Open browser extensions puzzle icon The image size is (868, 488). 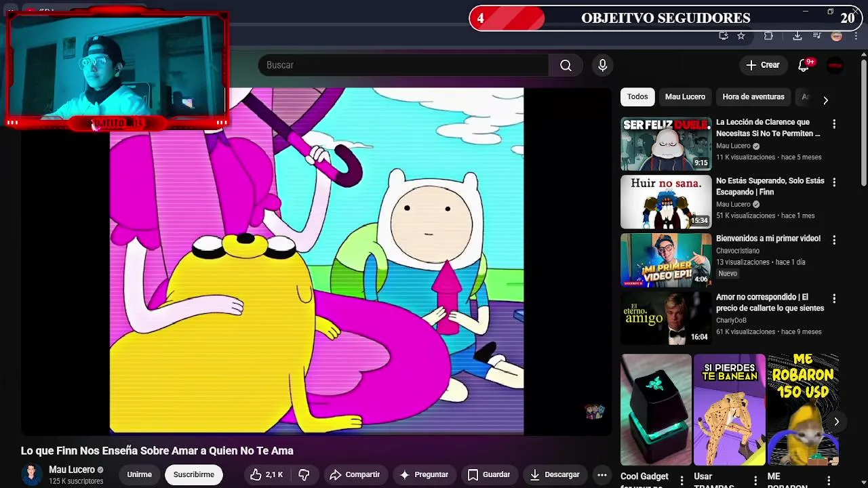click(x=768, y=36)
